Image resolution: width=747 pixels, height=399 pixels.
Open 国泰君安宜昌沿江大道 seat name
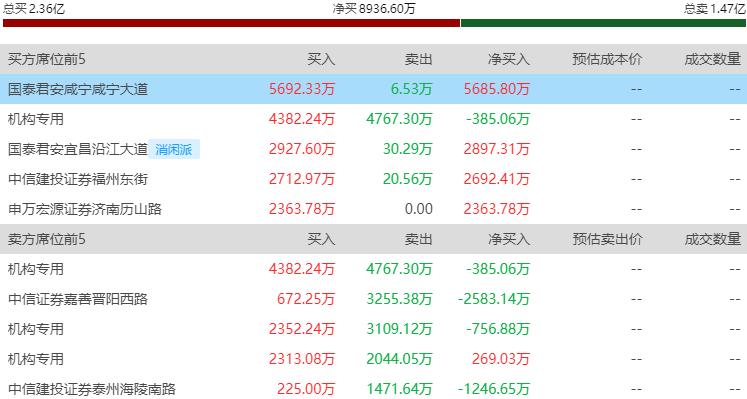click(x=78, y=149)
